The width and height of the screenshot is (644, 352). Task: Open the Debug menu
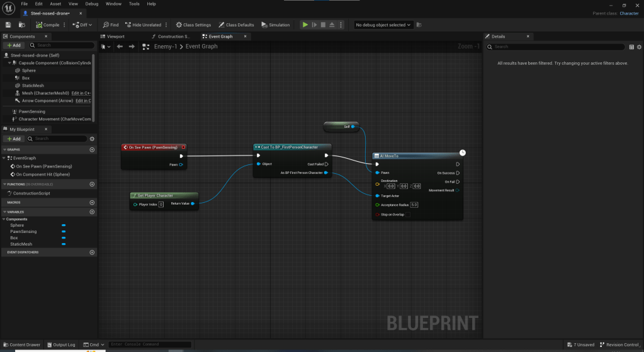(x=92, y=4)
